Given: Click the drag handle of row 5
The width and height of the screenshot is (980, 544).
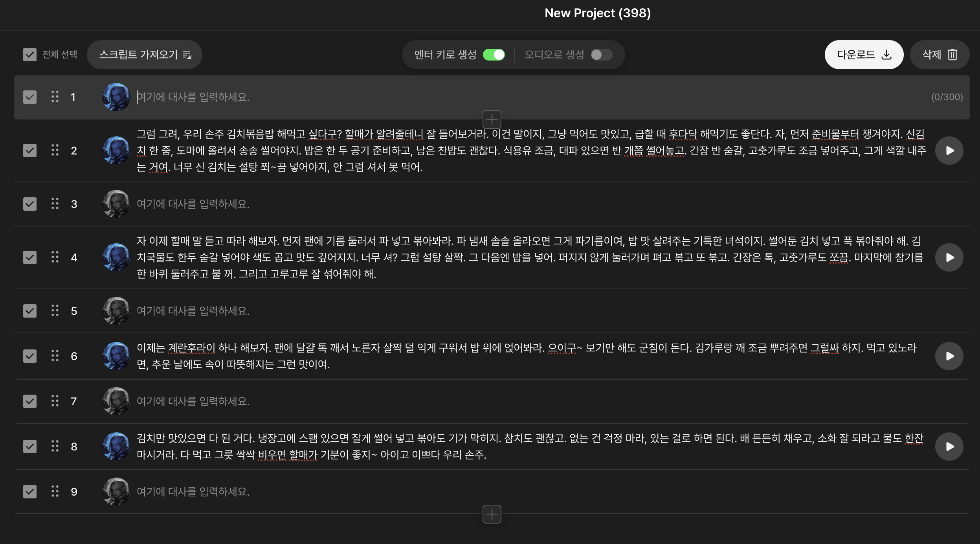Looking at the screenshot, I should point(55,311).
